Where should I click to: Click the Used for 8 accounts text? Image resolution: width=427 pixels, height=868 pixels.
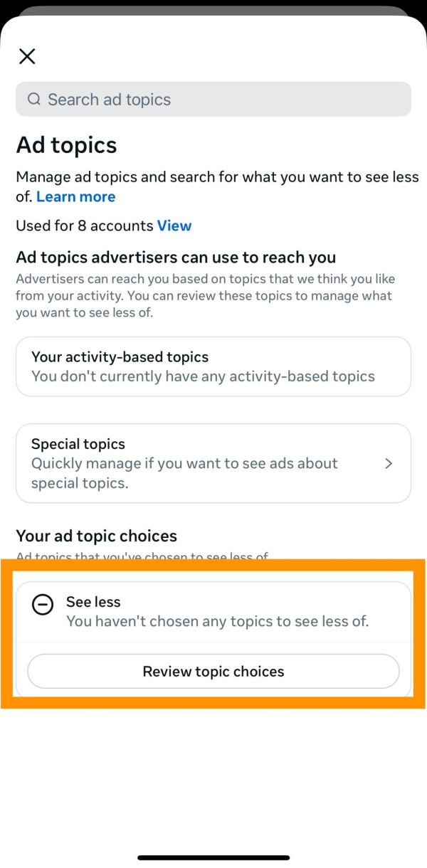coord(84,226)
